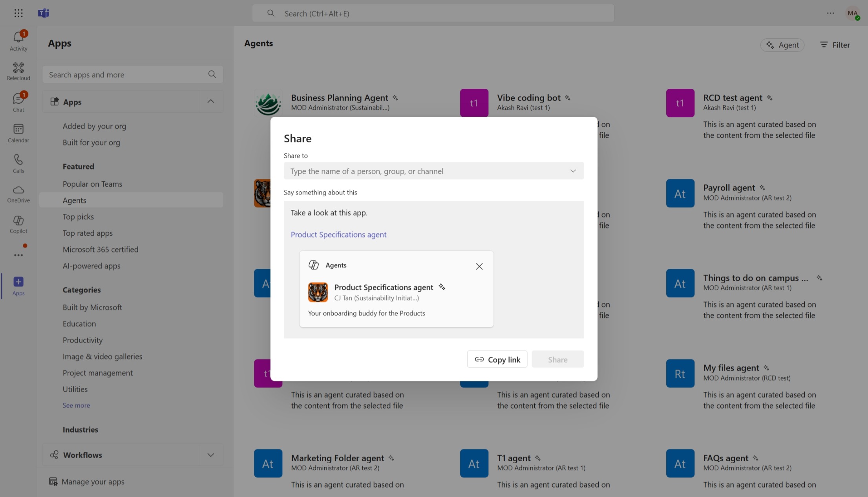The width and height of the screenshot is (868, 497).
Task: Expand the Workflows section
Action: (x=211, y=455)
